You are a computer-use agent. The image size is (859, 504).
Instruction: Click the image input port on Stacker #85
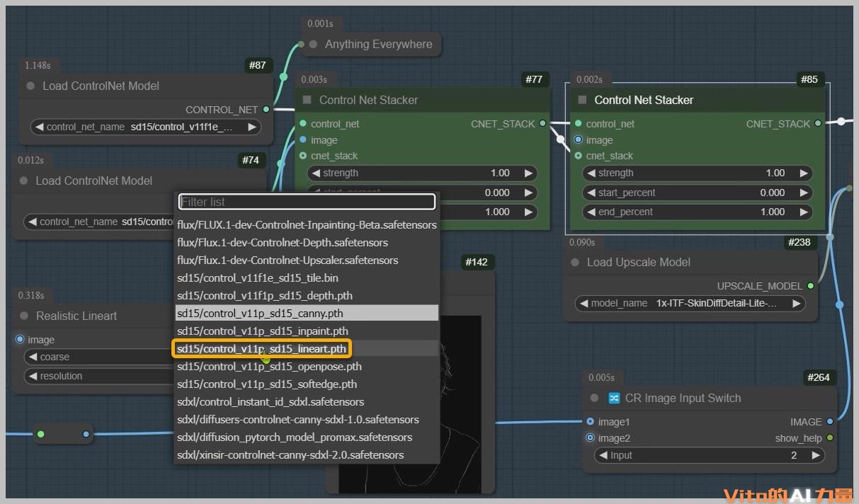(579, 139)
